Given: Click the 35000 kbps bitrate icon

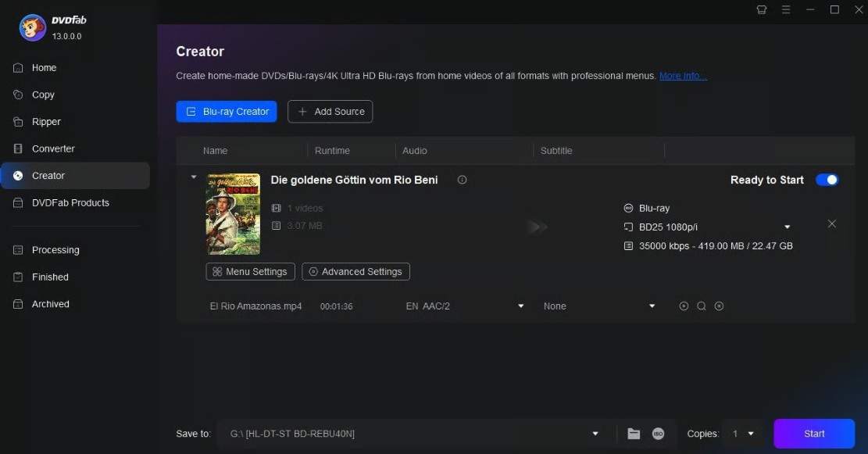Looking at the screenshot, I should pos(628,246).
